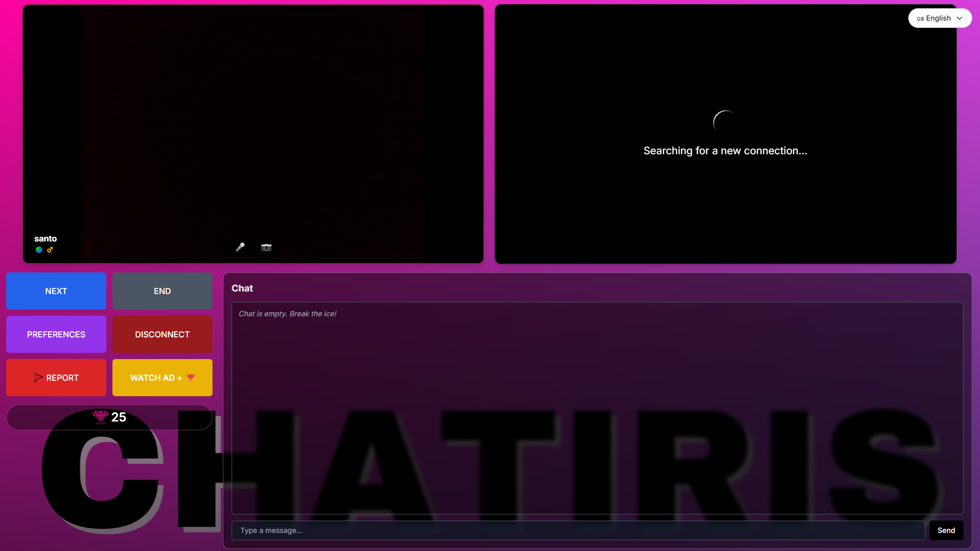Click the gem balance showing 25
The width and height of the screenshot is (980, 551).
(x=109, y=417)
